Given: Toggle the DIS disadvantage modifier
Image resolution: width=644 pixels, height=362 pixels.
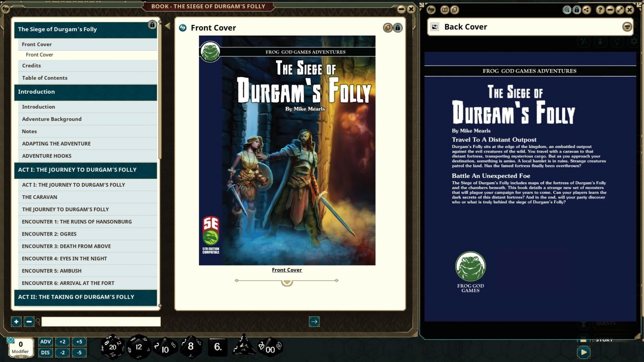Looking at the screenshot, I should [45, 353].
